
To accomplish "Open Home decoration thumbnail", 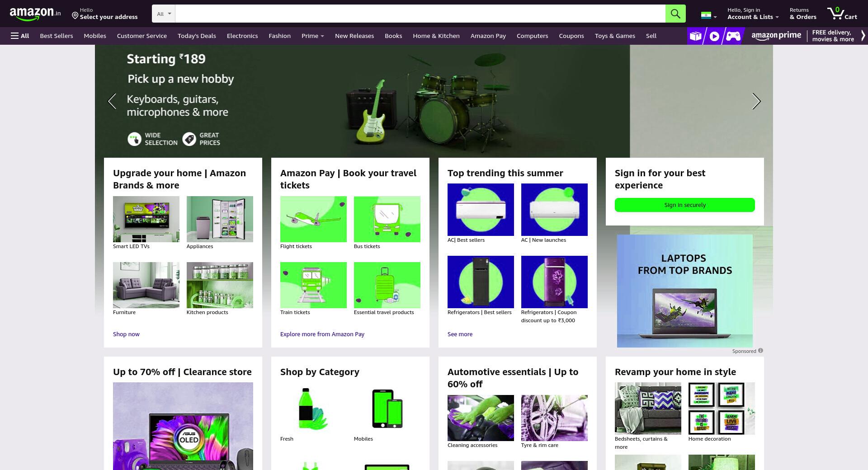I will (x=722, y=409).
